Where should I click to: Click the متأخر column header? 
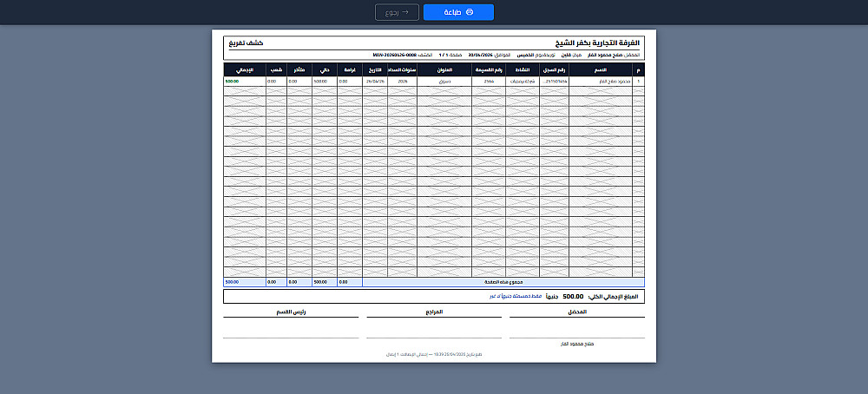coord(299,69)
